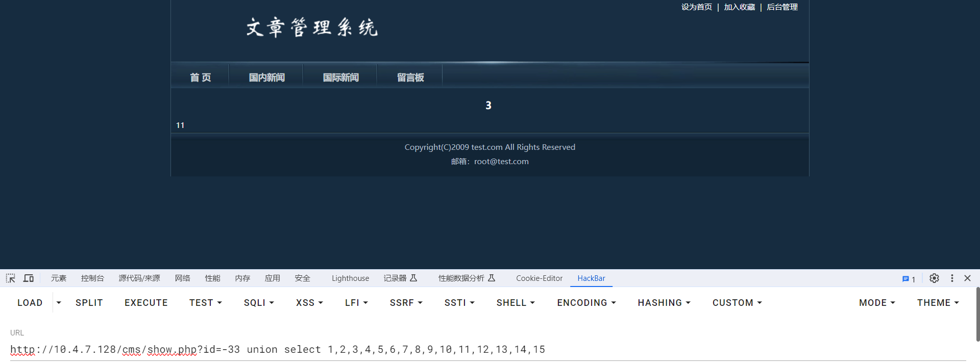Viewport: 980px width, 364px height.
Task: Open the 后台管理 link
Action: click(x=782, y=7)
